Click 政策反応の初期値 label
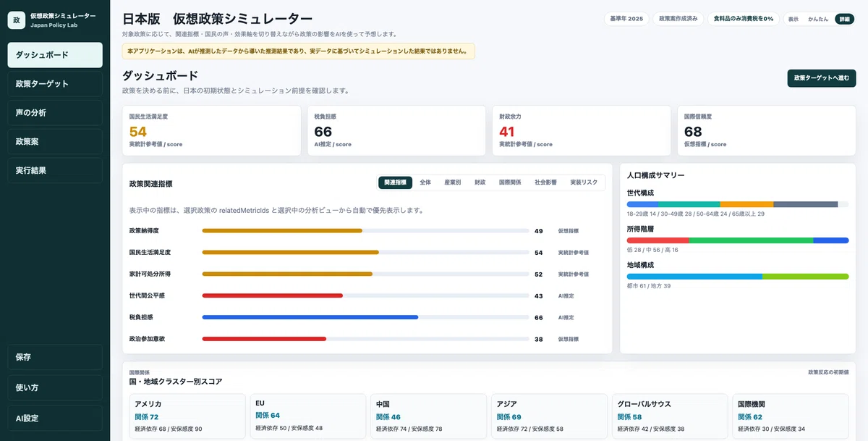Viewport: 868px width, 441px height. 828,372
